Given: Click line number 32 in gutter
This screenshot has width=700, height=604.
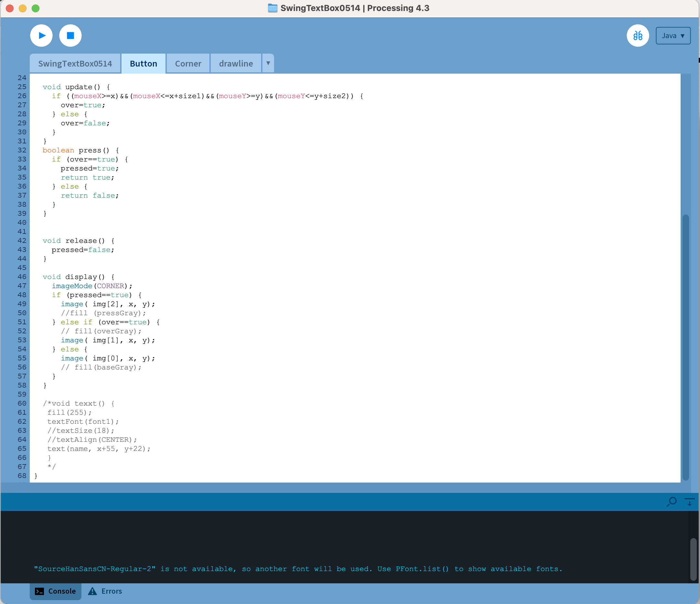Looking at the screenshot, I should click(22, 150).
